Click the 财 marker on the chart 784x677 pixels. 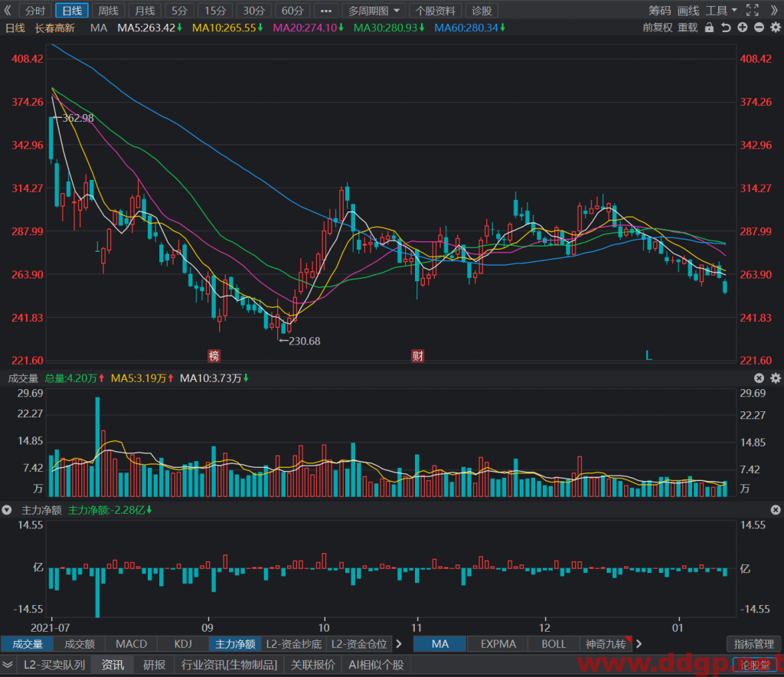[x=417, y=355]
